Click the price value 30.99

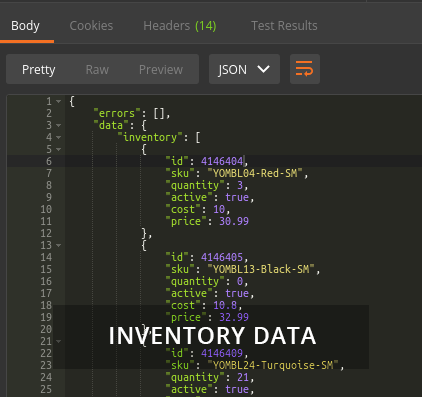coord(234,221)
